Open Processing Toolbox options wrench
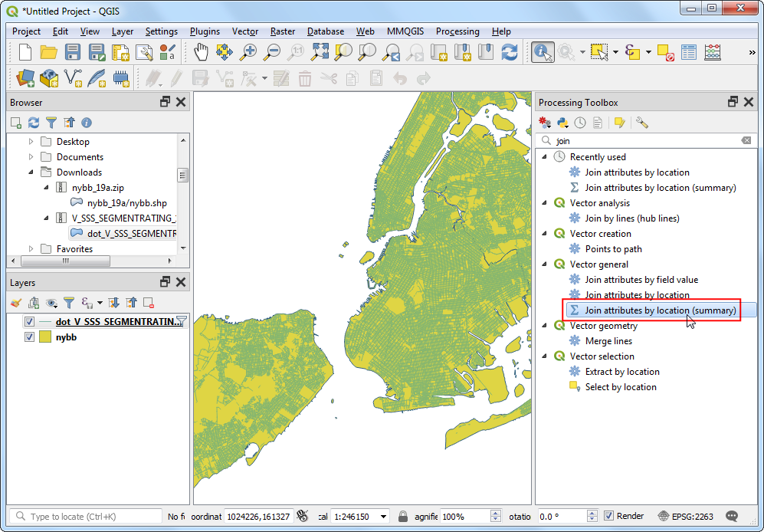The image size is (764, 532). tap(642, 123)
